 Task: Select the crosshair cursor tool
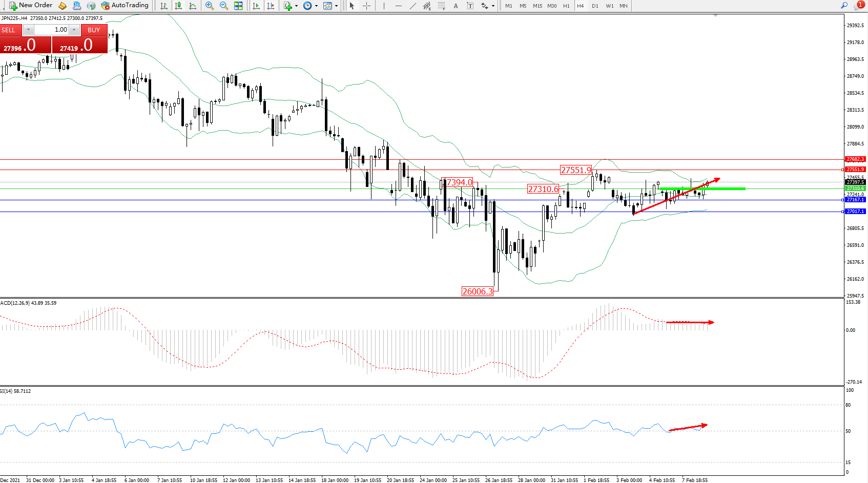tap(367, 6)
